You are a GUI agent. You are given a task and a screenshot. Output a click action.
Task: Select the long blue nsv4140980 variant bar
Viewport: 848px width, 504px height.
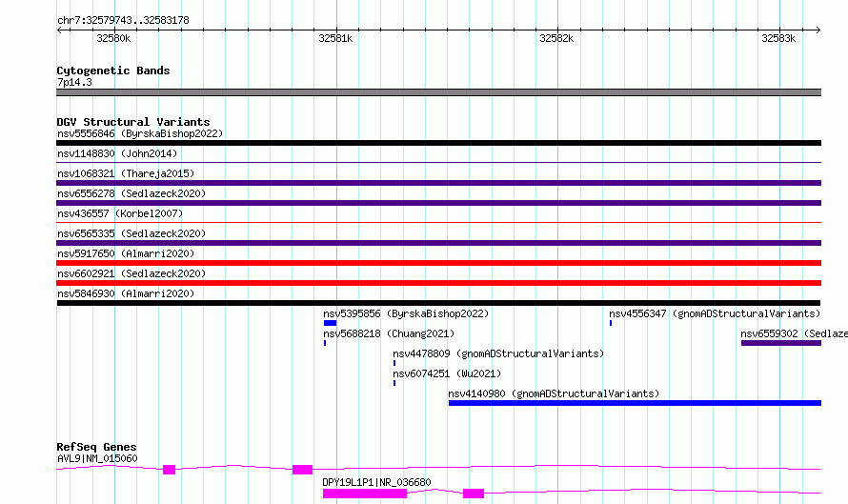pyautogui.click(x=635, y=403)
